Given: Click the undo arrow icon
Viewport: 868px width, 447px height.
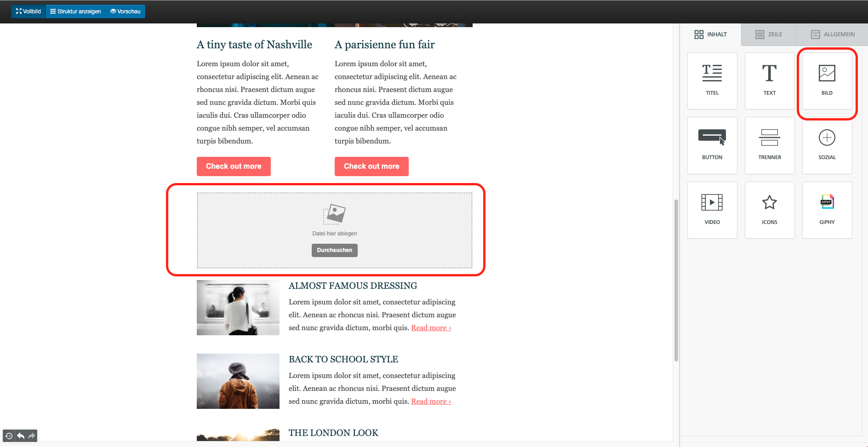Looking at the screenshot, I should [21, 436].
